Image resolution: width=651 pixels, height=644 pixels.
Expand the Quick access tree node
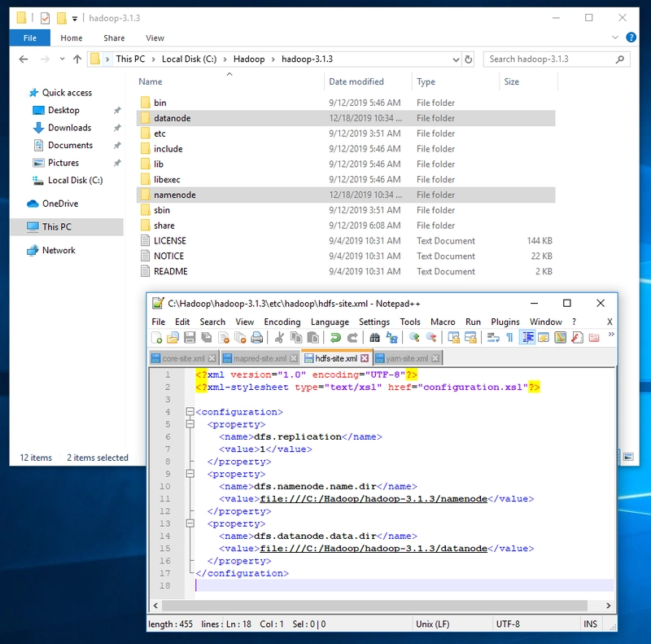click(20, 93)
